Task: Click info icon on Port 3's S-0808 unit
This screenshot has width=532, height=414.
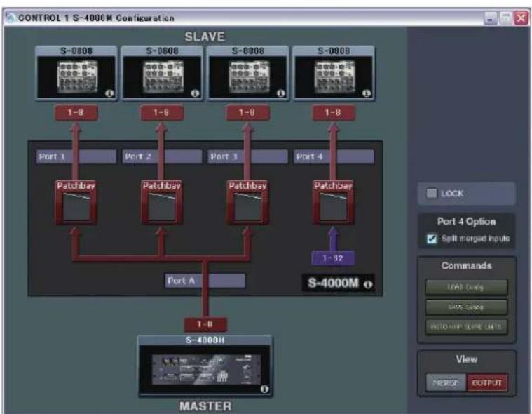Action: pyautogui.click(x=280, y=93)
